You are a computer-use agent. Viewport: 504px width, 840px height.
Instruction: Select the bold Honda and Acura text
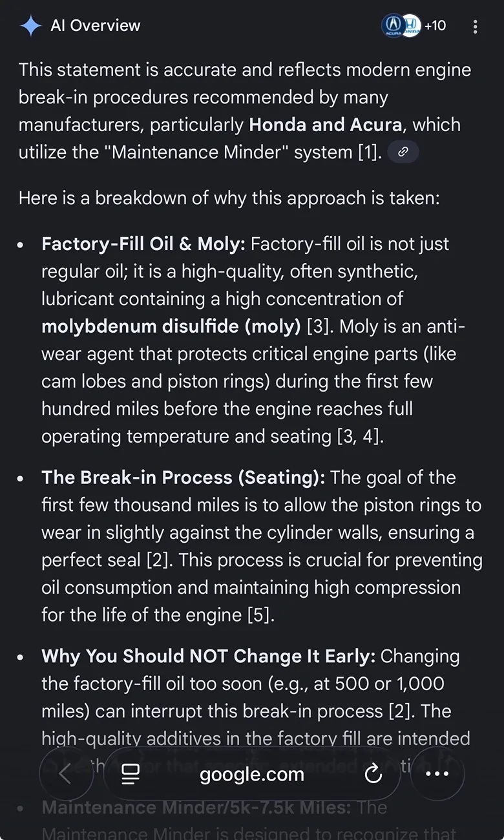[x=326, y=125]
